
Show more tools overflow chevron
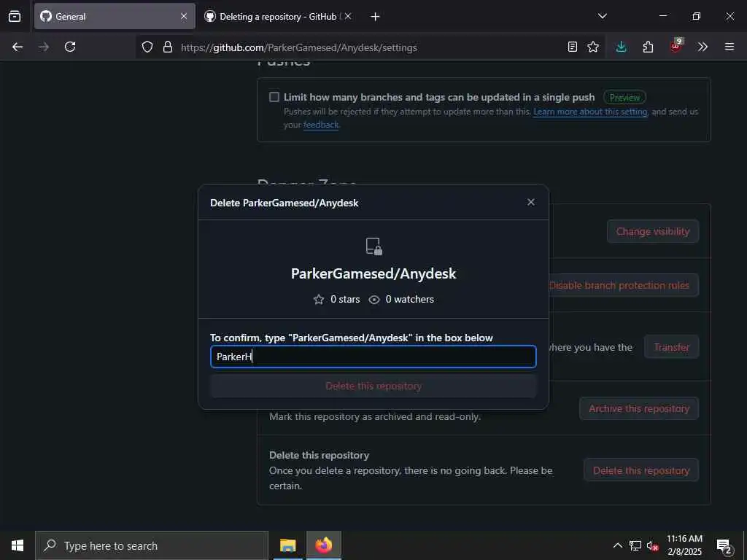[x=703, y=47]
